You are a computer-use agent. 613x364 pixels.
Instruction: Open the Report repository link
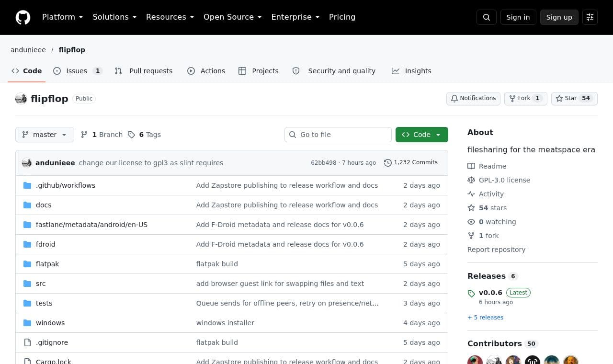tap(496, 250)
